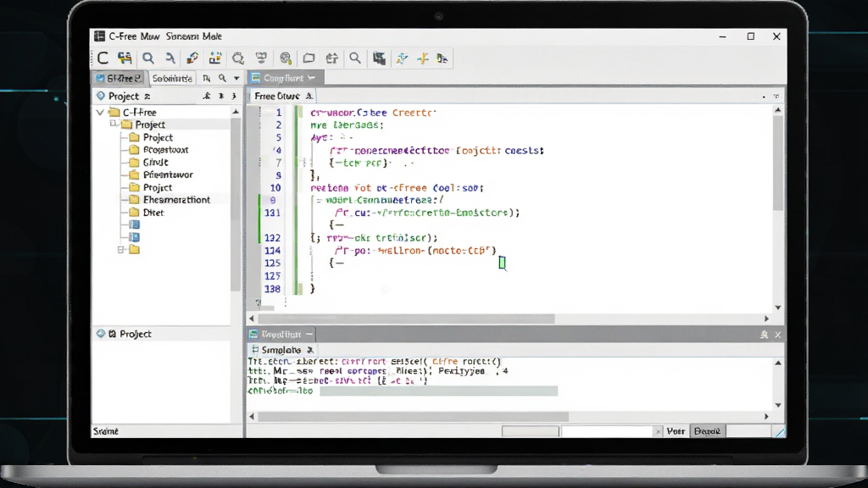Screen dimensions: 868x488
Task: Click the last toolbar icon after the yellow plus
Action: pyautogui.click(x=442, y=58)
